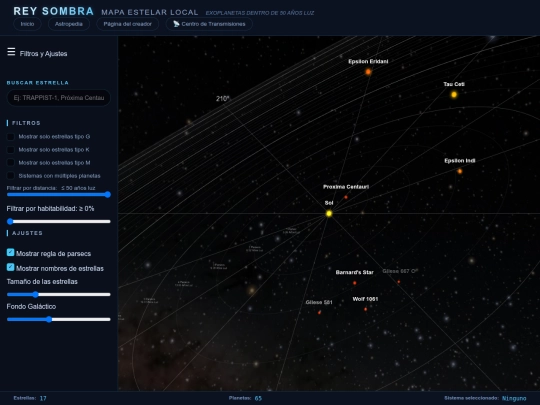
Task: Select the Epsilon Indi star marker
Action: tap(459, 171)
